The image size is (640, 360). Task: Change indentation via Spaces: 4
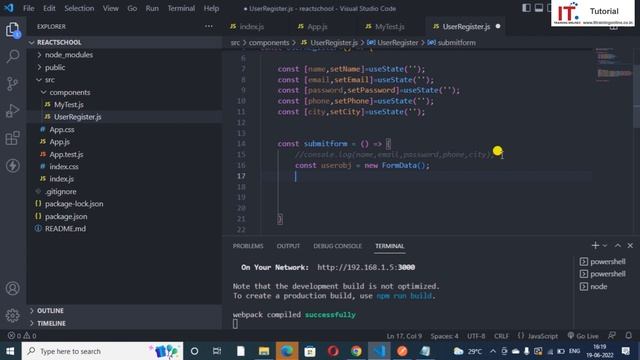444,336
